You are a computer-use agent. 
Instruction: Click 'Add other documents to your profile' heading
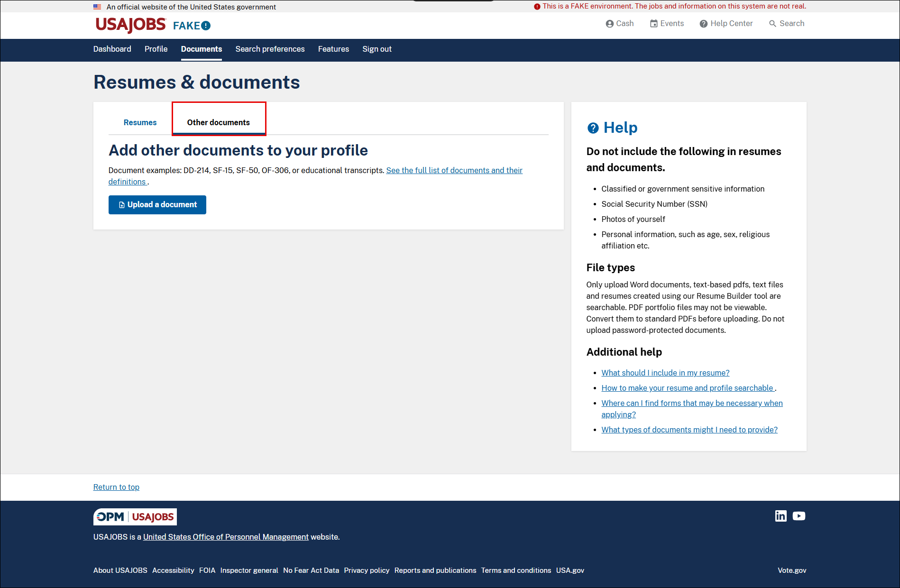click(239, 150)
